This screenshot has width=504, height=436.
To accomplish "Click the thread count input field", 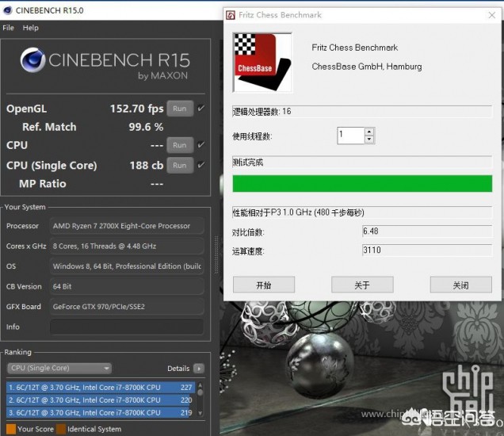I will click(x=350, y=136).
